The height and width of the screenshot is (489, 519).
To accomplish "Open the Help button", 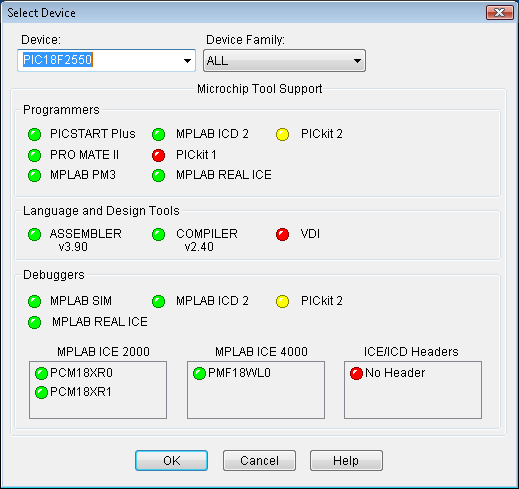I will (346, 461).
